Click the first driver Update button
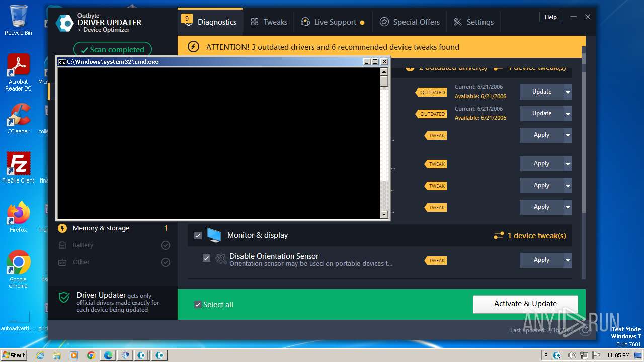 (x=542, y=92)
